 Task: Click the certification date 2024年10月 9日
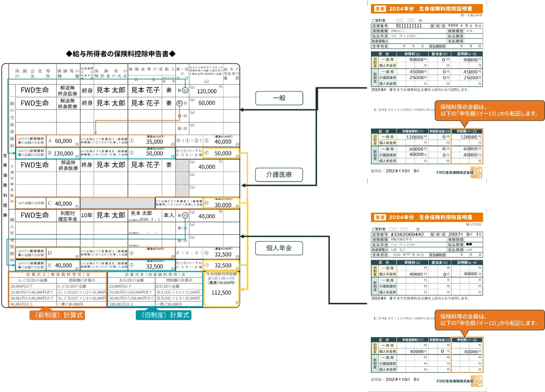pos(403,171)
